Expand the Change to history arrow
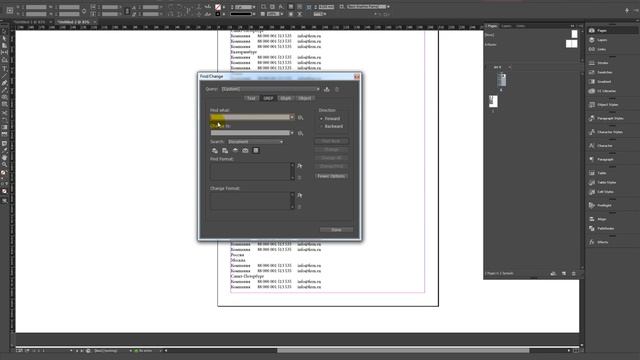This screenshot has height=360, width=640. point(292,133)
